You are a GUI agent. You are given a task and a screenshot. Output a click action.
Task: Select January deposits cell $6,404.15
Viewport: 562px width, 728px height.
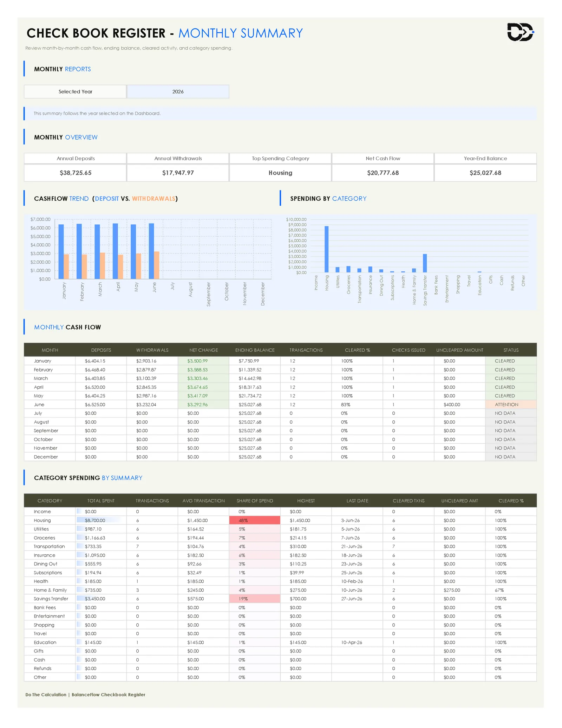101,361
